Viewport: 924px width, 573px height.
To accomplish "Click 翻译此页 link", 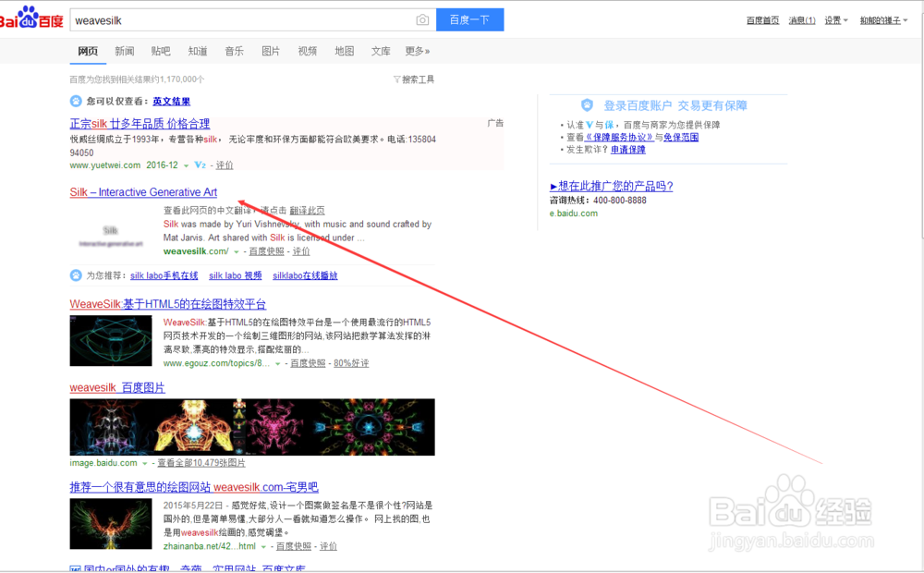I will [307, 211].
